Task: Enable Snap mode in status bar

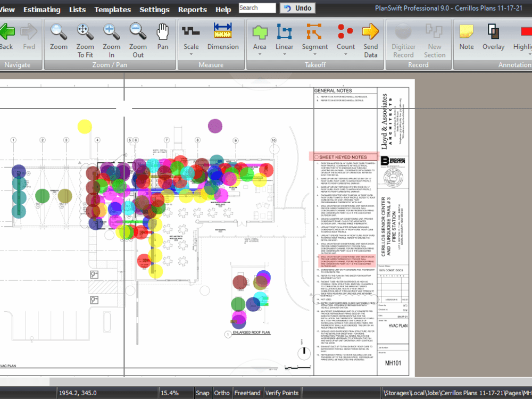Action: point(203,393)
